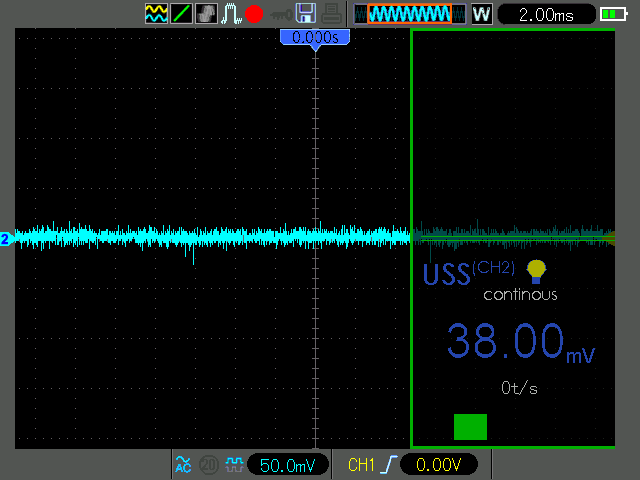Select the channel 2 ground marker
The image size is (640, 480).
tap(7, 239)
